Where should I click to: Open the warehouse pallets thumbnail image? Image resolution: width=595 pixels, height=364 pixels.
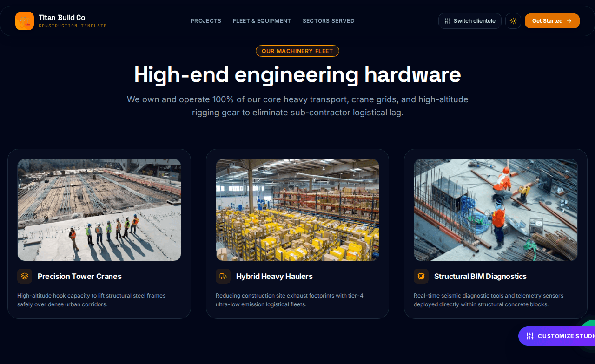click(297, 210)
